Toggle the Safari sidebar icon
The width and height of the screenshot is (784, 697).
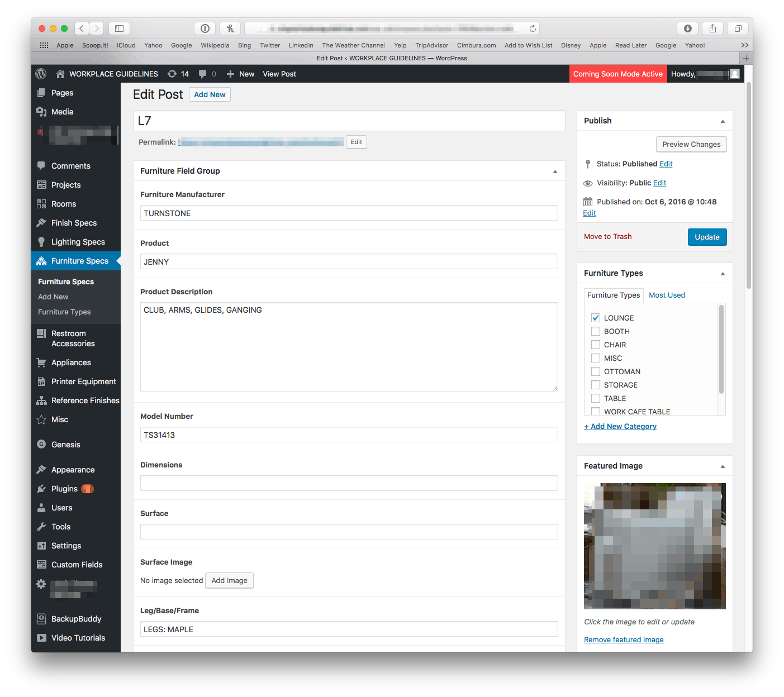pos(119,28)
